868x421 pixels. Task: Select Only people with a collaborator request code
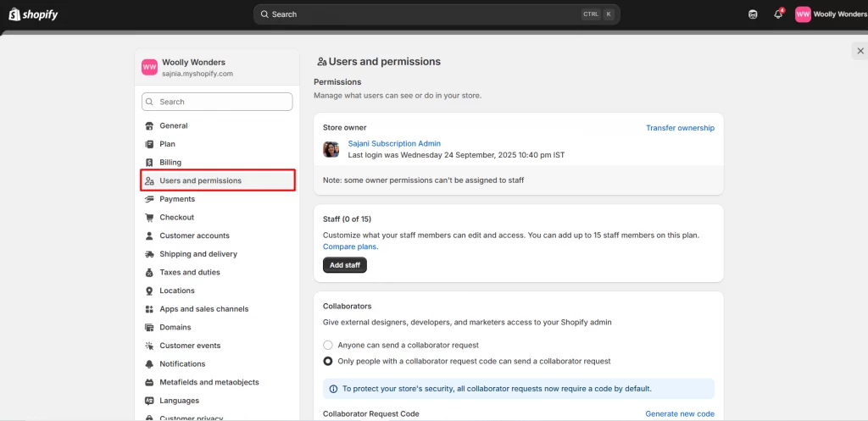pos(328,361)
